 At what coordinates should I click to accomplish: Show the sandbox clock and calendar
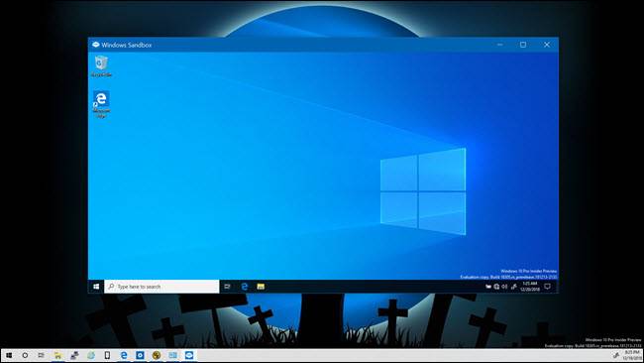coord(530,287)
